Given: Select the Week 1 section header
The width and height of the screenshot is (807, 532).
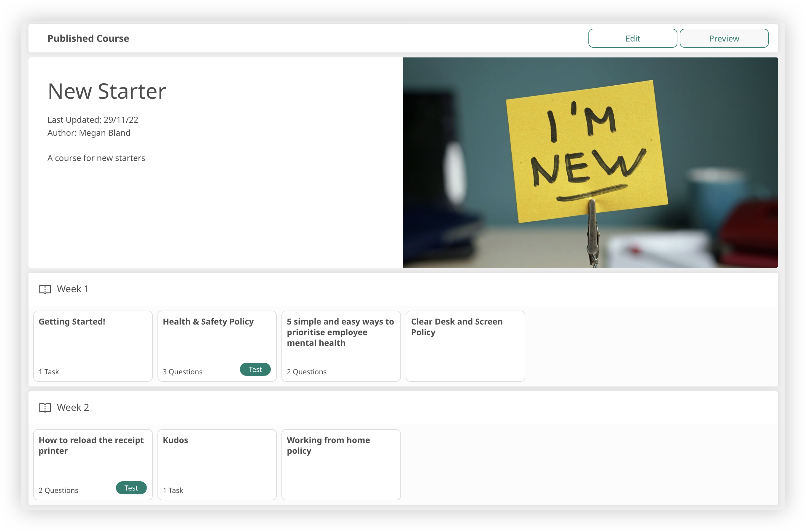Looking at the screenshot, I should point(72,289).
